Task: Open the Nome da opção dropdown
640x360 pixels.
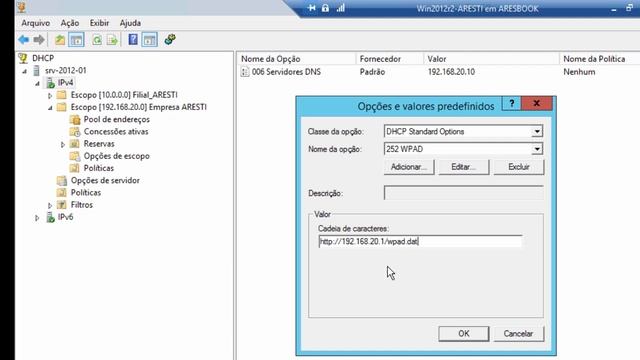Action: [x=537, y=149]
